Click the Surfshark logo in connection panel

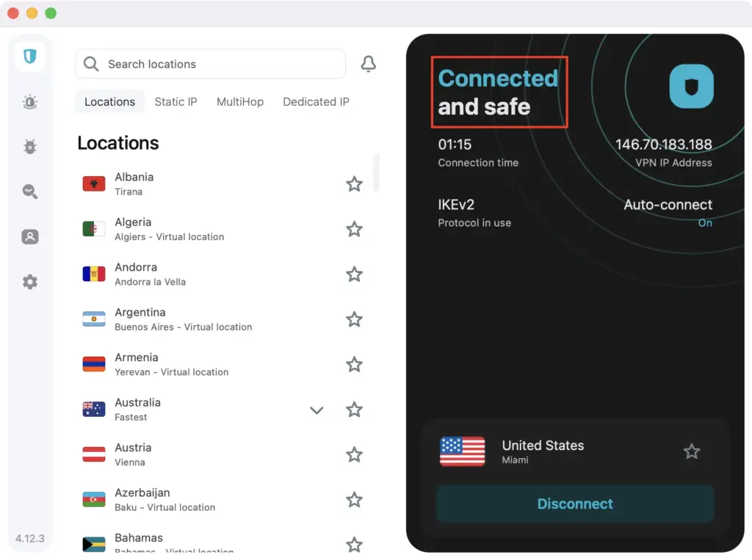coord(691,87)
